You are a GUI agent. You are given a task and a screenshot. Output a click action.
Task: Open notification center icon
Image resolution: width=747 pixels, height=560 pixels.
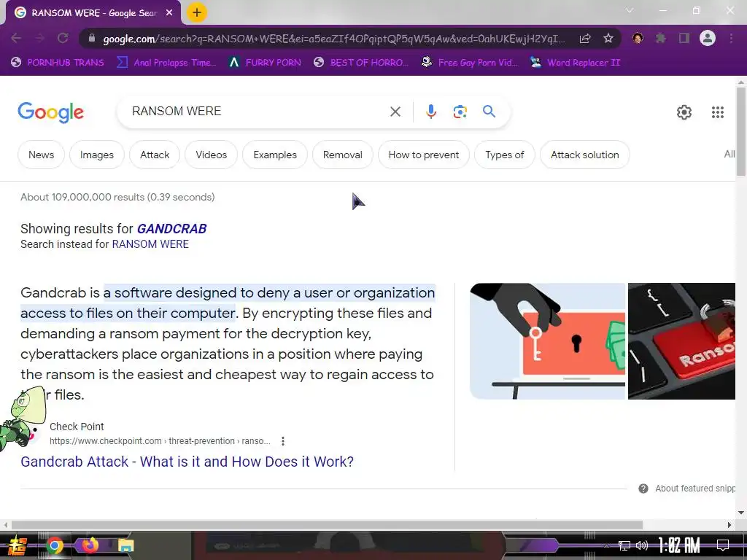pos(723,545)
